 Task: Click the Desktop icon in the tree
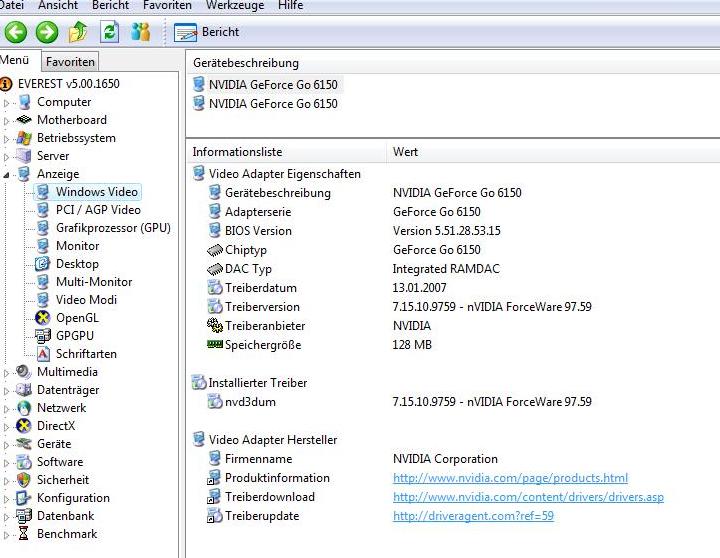(43, 264)
